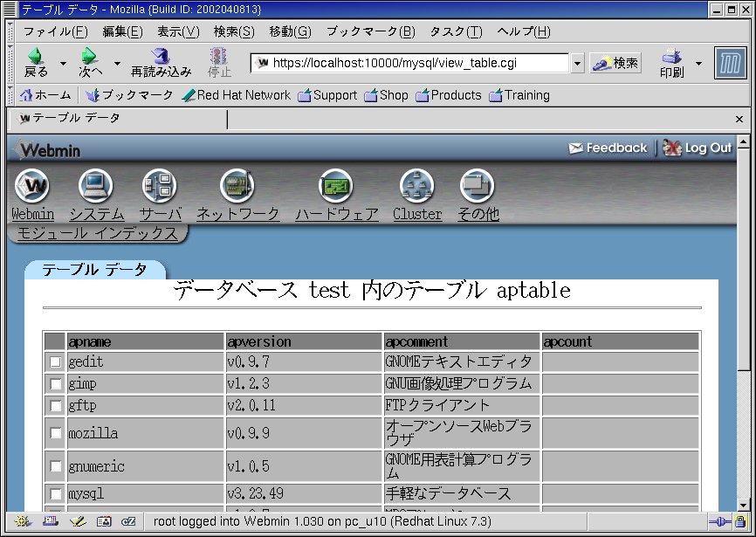Open the Training bookmark
Viewport: 756px width, 537px height.
pos(519,95)
